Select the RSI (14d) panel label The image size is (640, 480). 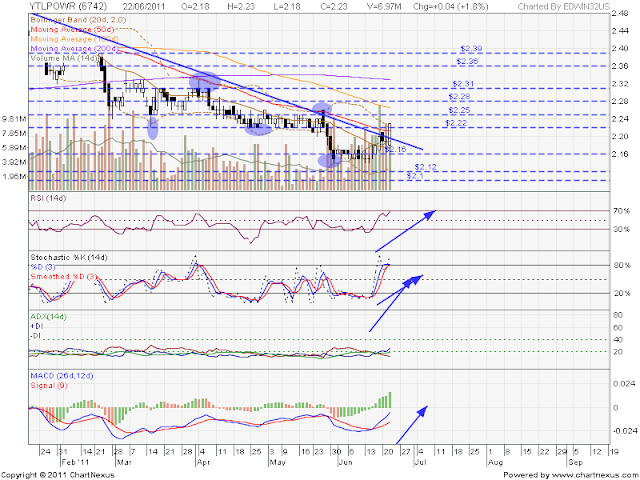pyautogui.click(x=48, y=198)
